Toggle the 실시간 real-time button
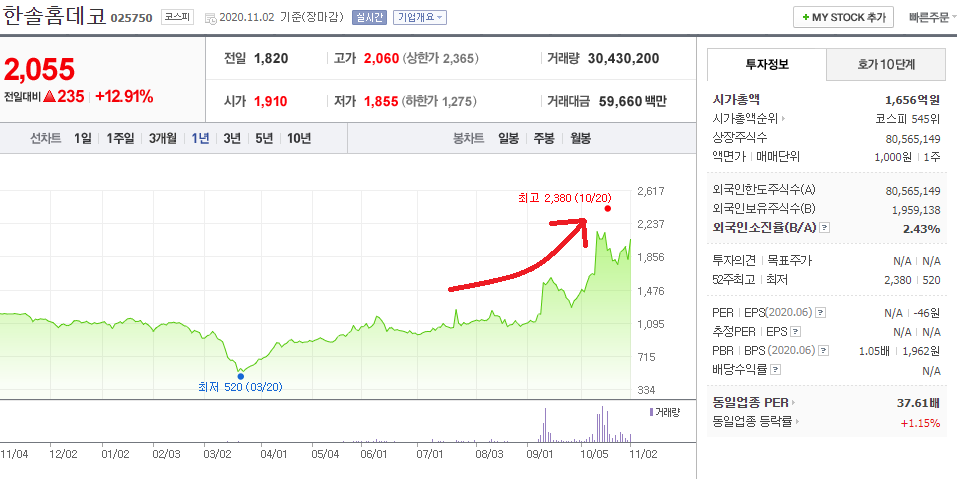This screenshot has height=479, width=960. (369, 17)
